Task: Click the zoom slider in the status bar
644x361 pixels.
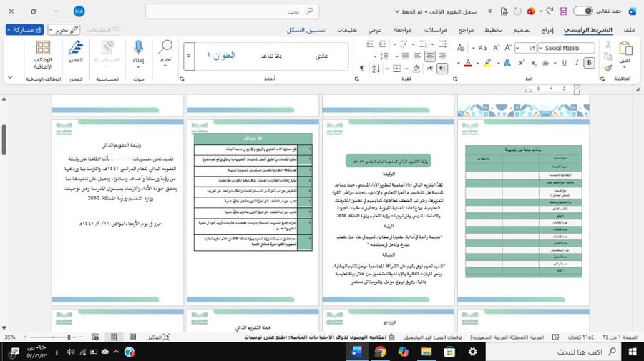Action: coord(54,337)
